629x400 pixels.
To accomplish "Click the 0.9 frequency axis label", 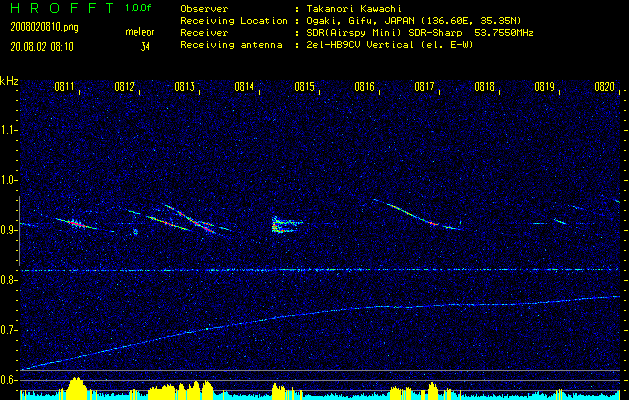I will pos(9,230).
